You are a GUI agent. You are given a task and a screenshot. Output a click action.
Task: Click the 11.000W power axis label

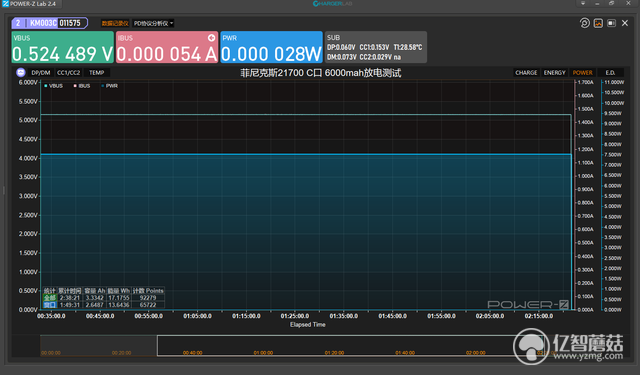pyautogui.click(x=614, y=82)
